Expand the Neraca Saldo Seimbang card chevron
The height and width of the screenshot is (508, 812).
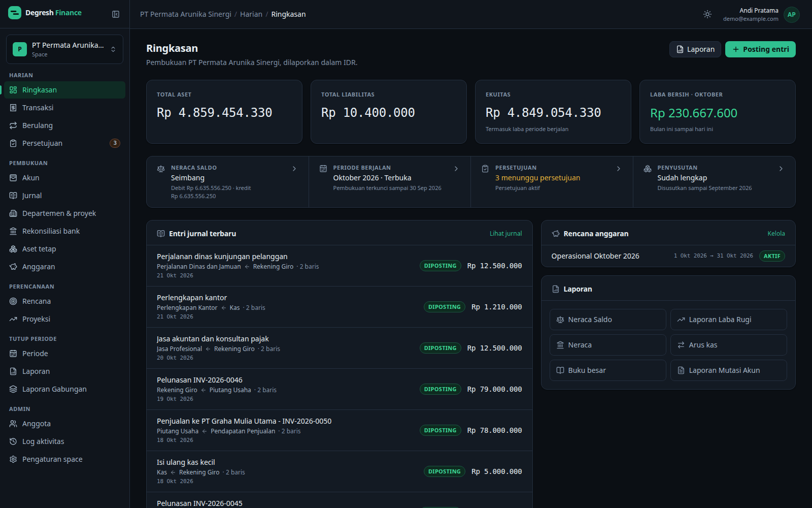(294, 169)
